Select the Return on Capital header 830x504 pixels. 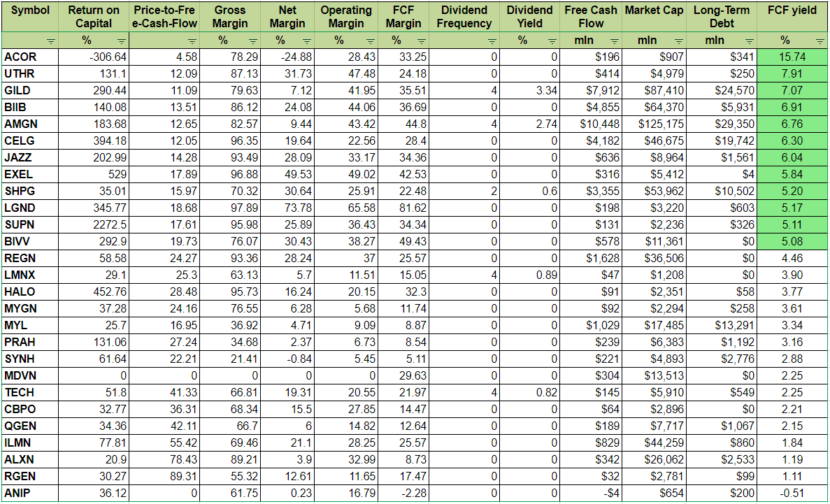93,17
